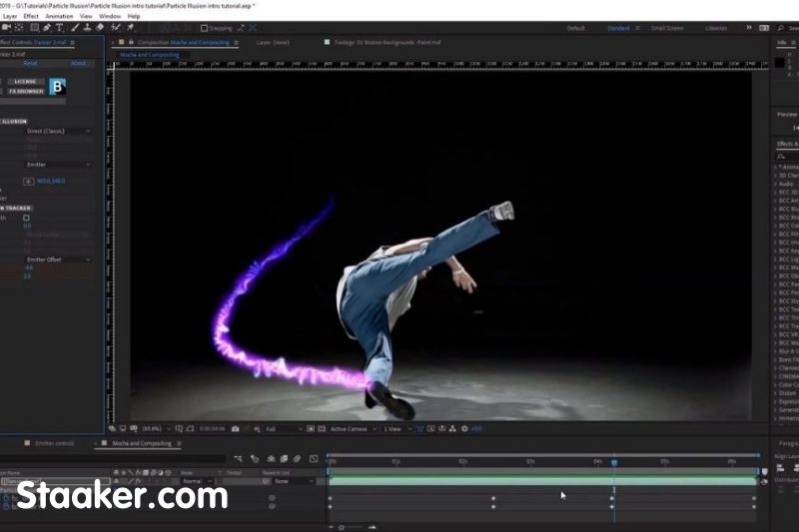Click the Draft 3D icon in timeline
Image resolution: width=799 pixels, height=532 pixels.
coord(255,459)
